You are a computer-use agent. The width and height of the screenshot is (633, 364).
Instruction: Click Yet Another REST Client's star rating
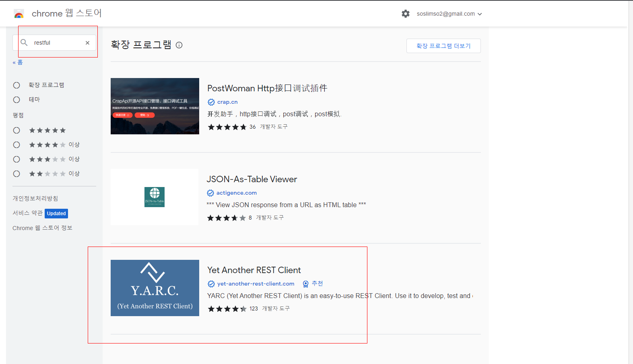point(227,309)
